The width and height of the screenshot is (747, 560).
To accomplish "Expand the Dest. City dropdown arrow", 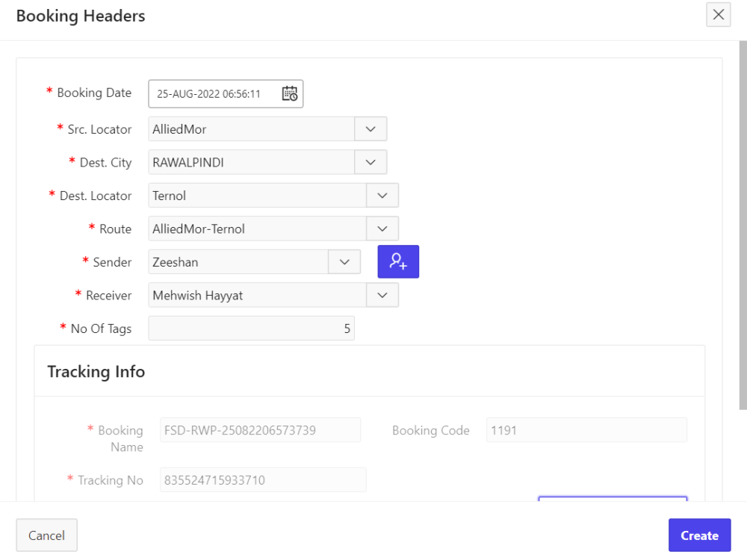I will (x=371, y=162).
